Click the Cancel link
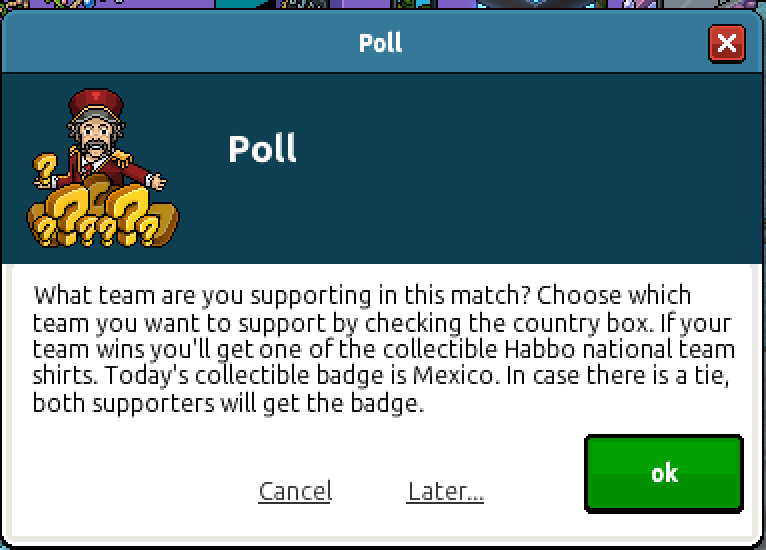The height and width of the screenshot is (550, 766). (295, 491)
